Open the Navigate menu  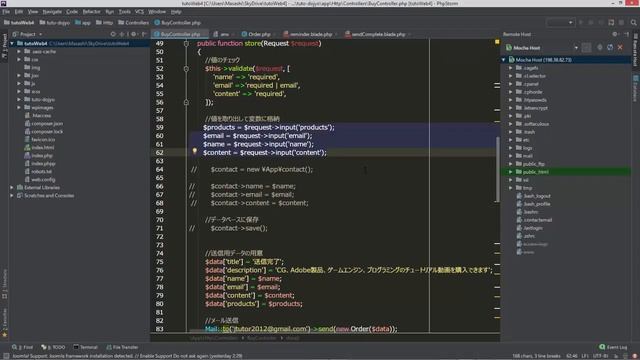[52, 11]
